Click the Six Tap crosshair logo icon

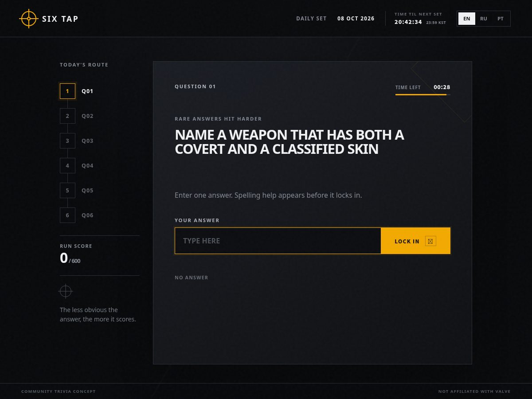click(x=29, y=19)
